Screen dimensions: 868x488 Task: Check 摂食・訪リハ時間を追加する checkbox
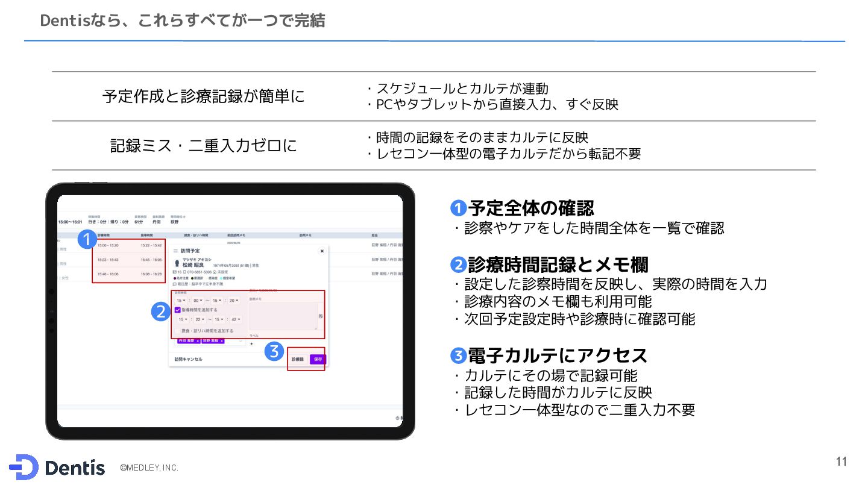pyautogui.click(x=178, y=331)
